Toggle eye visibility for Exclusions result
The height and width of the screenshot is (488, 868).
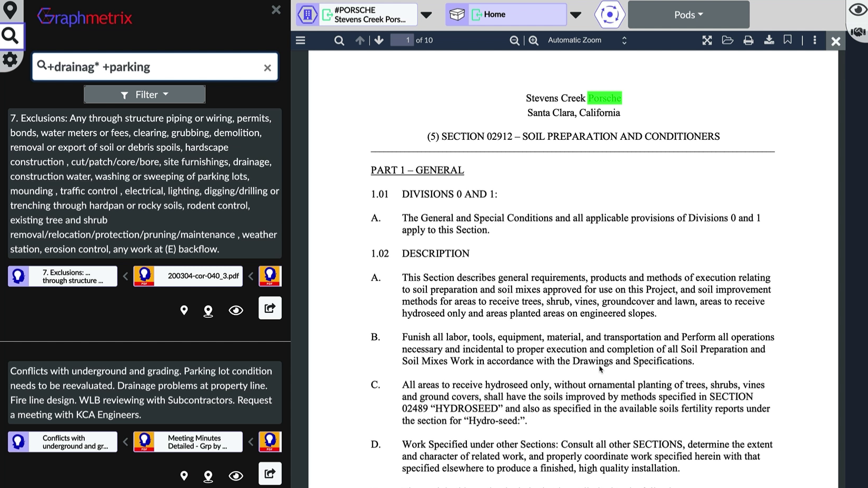pos(236,311)
